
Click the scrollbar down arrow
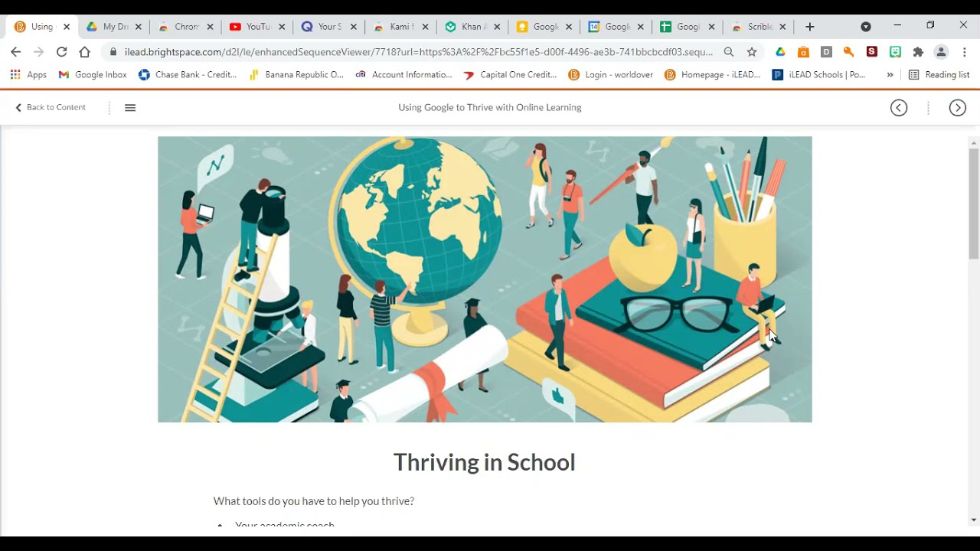(974, 520)
